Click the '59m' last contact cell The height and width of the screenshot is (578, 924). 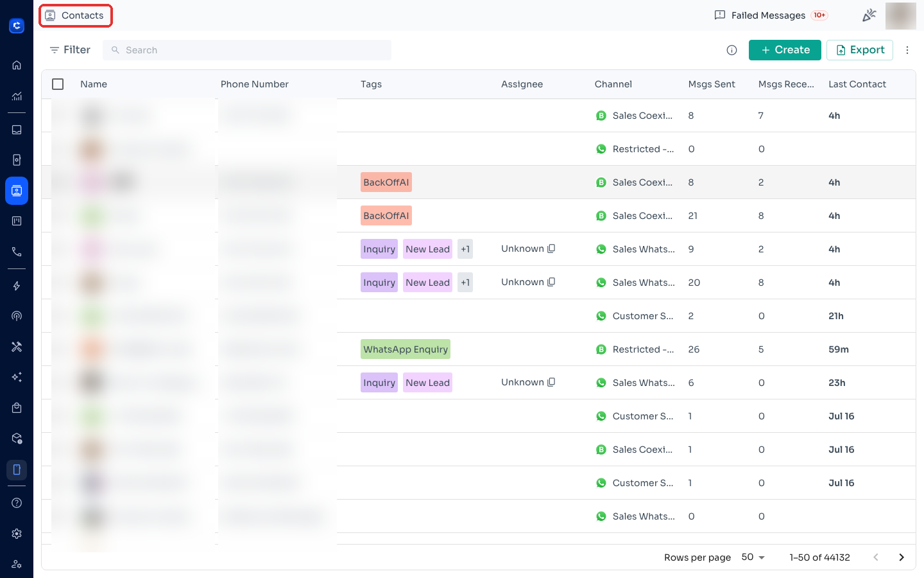(839, 349)
